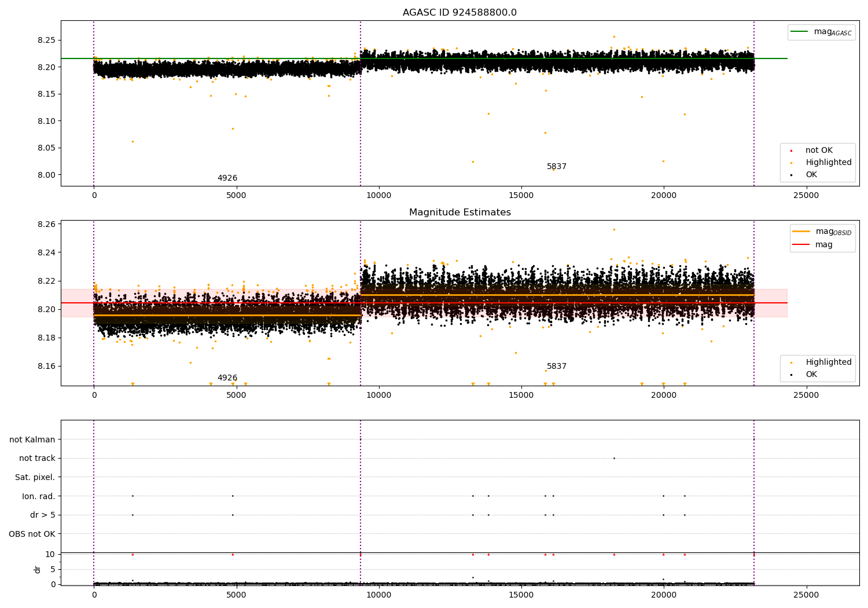Click the "OBS not OK" row label
Screen dimensions: 868x608
click(x=32, y=534)
